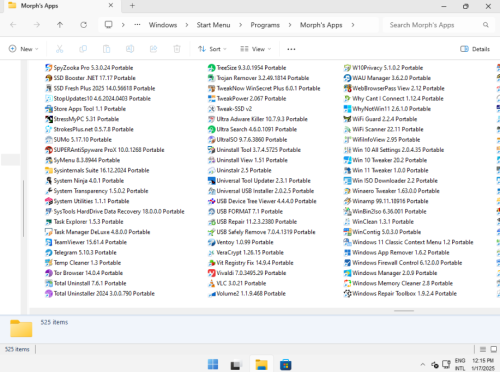The height and width of the screenshot is (372, 500).
Task: Expand chevron after Programs breadcrumb
Action: tap(290, 25)
